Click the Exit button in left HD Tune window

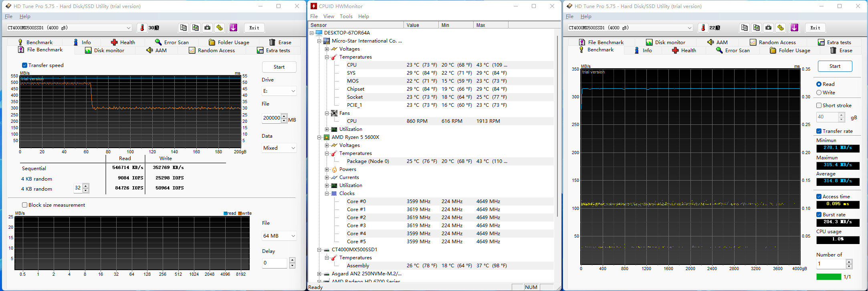click(254, 28)
